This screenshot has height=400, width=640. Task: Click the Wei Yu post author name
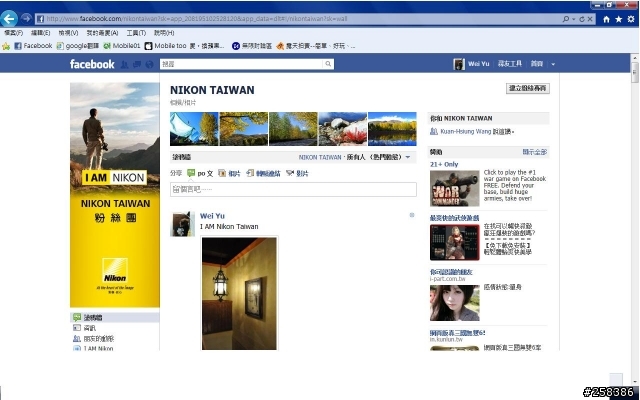point(212,216)
